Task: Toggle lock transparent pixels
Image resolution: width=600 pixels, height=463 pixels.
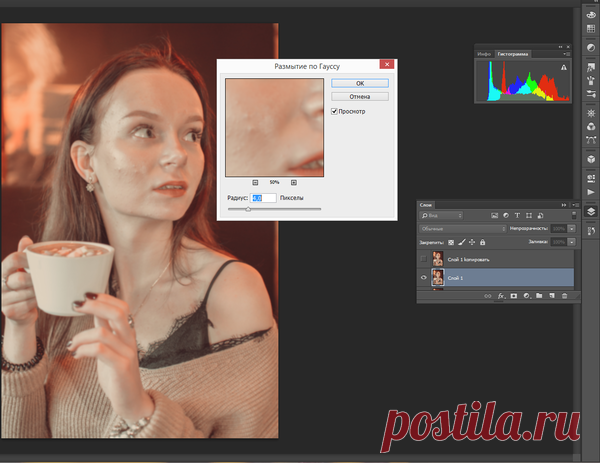Action: 451,242
